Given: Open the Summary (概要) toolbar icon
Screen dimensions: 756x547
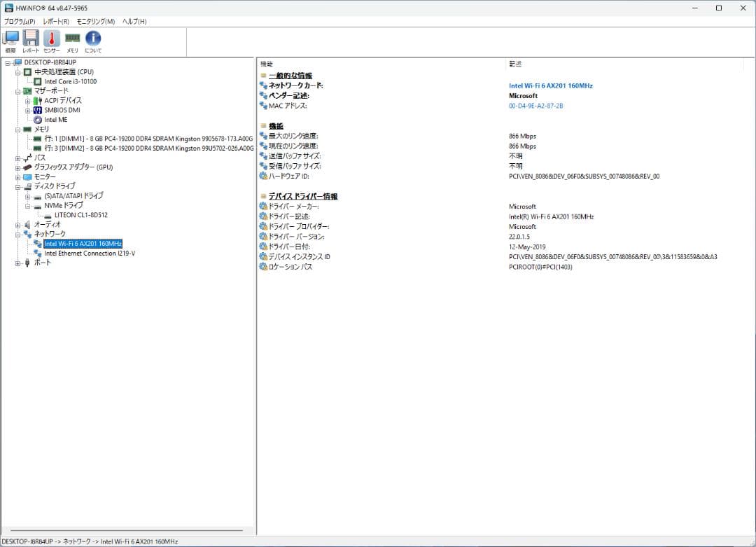Looking at the screenshot, I should coord(10,41).
